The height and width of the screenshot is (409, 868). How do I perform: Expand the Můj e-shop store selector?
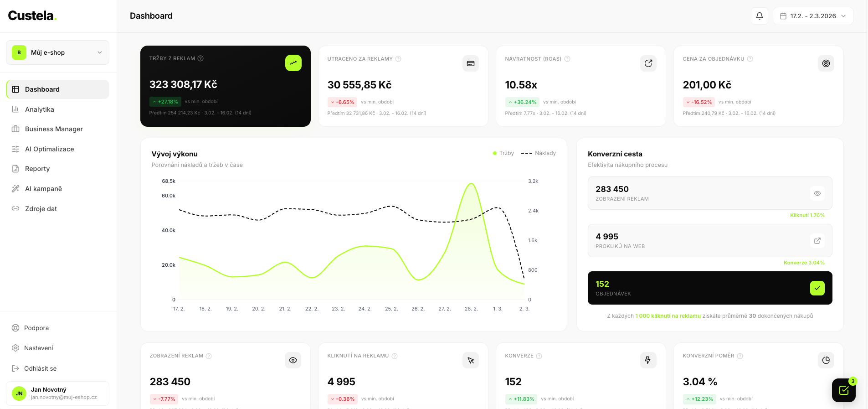(57, 52)
